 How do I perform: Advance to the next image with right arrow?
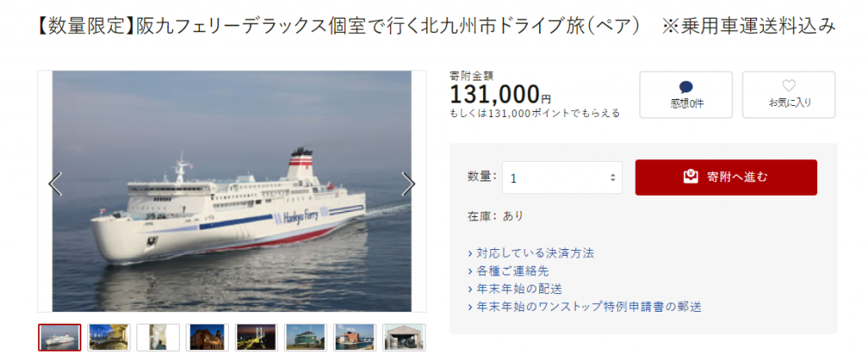click(409, 184)
